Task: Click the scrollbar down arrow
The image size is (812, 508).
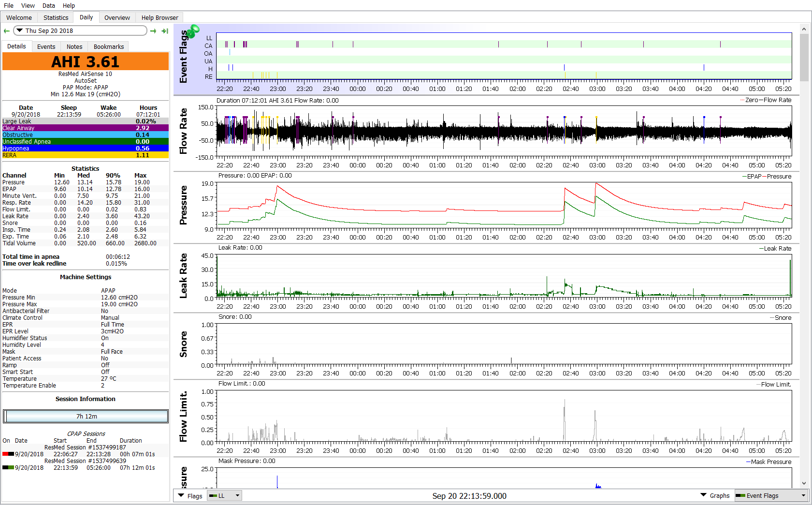Action: coord(804,483)
